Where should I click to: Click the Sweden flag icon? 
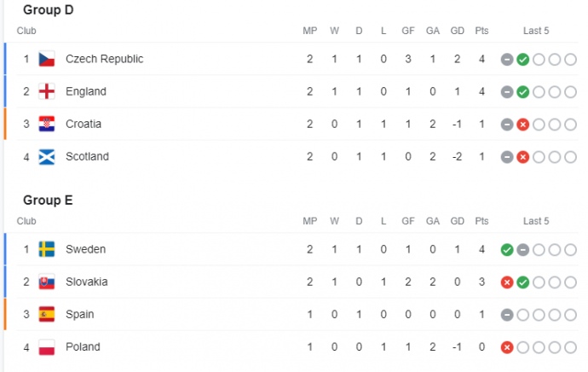click(x=47, y=250)
